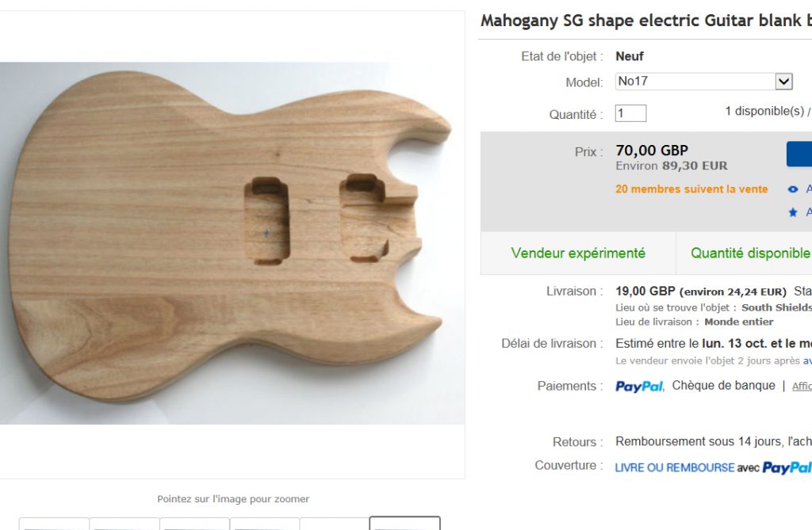Select the fourth image thumbnail
The height and width of the screenshot is (530, 812).
(x=265, y=524)
